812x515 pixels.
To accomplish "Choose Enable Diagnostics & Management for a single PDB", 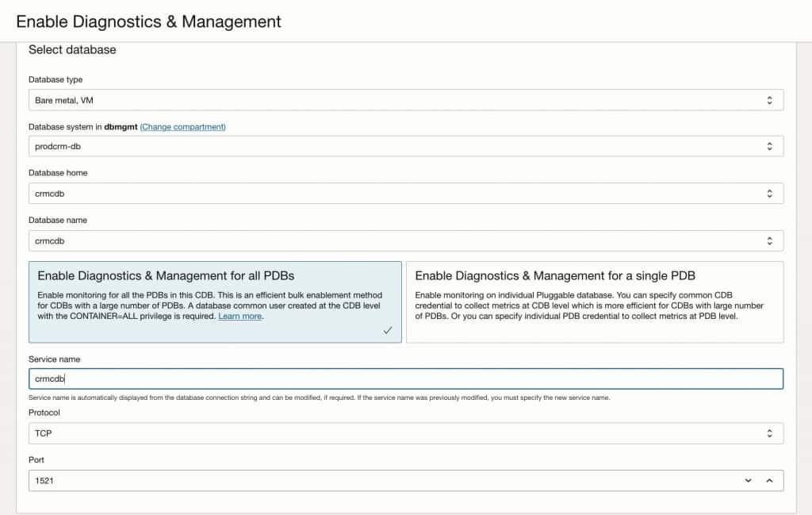I will [x=595, y=302].
